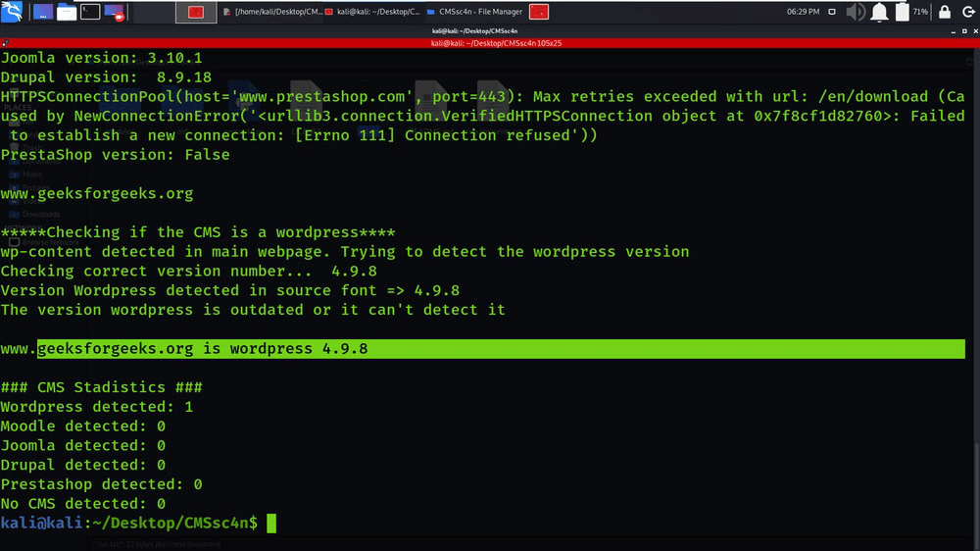Click the kali@kali:~/Desktop/CMSsc4n$ shell prompt

tap(128, 524)
